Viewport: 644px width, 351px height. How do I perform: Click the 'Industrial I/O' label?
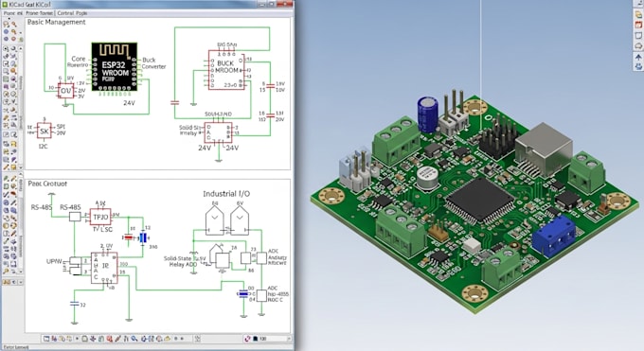(x=226, y=193)
